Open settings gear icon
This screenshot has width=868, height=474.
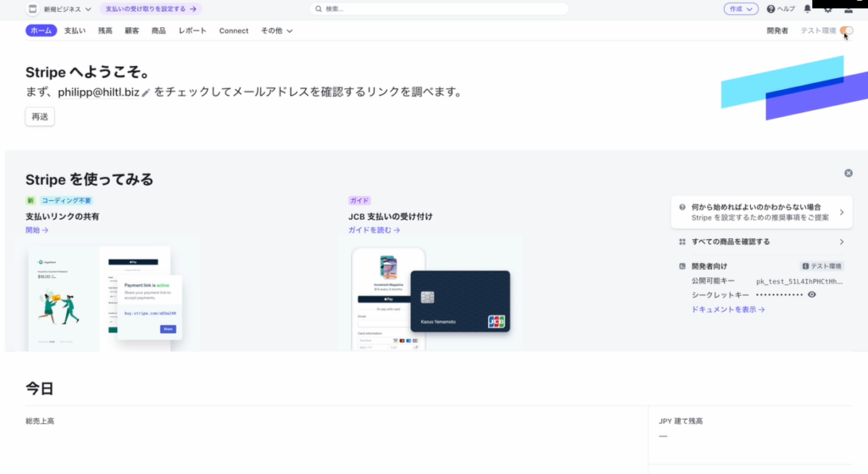click(828, 9)
